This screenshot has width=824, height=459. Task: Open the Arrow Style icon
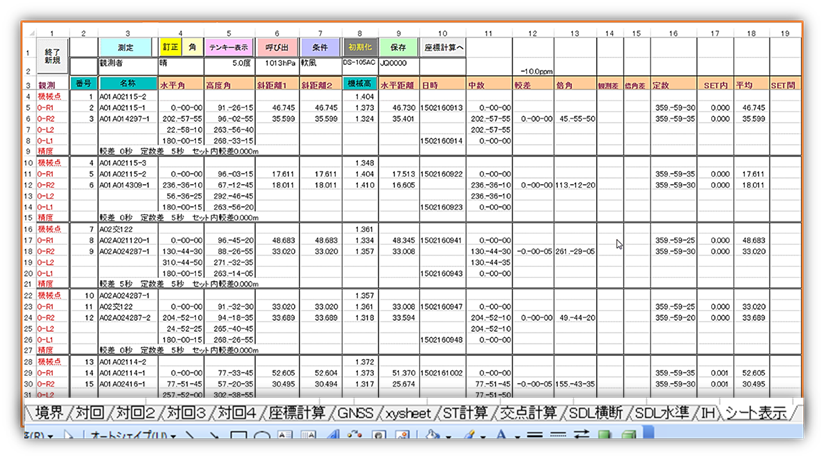coord(579,437)
